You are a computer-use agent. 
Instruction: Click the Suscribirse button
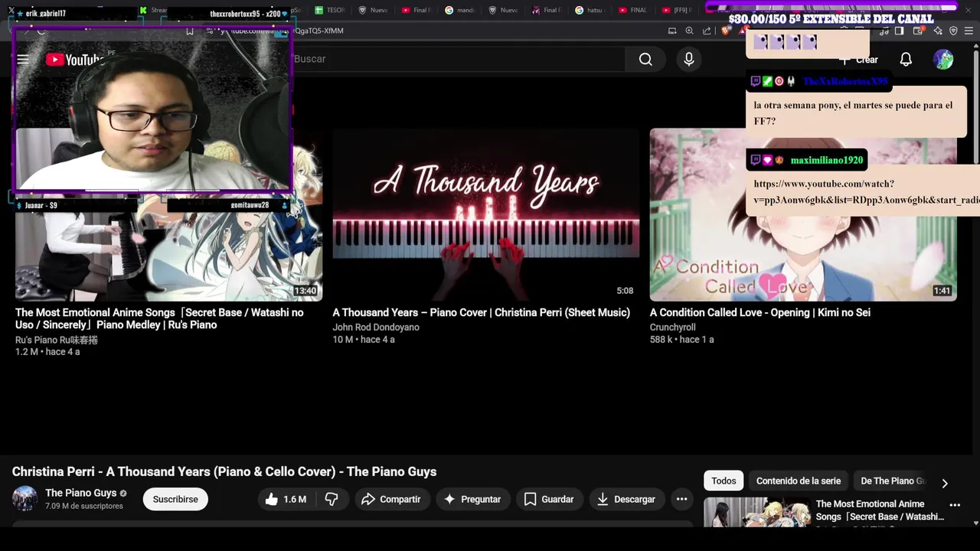point(175,499)
